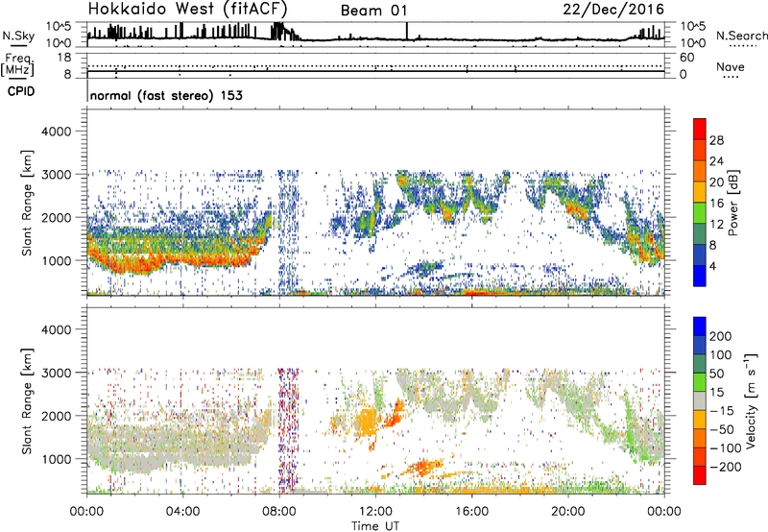Click the 1000 tick of the Velocity panel
The height and width of the screenshot is (532, 768).
pyautogui.click(x=56, y=459)
